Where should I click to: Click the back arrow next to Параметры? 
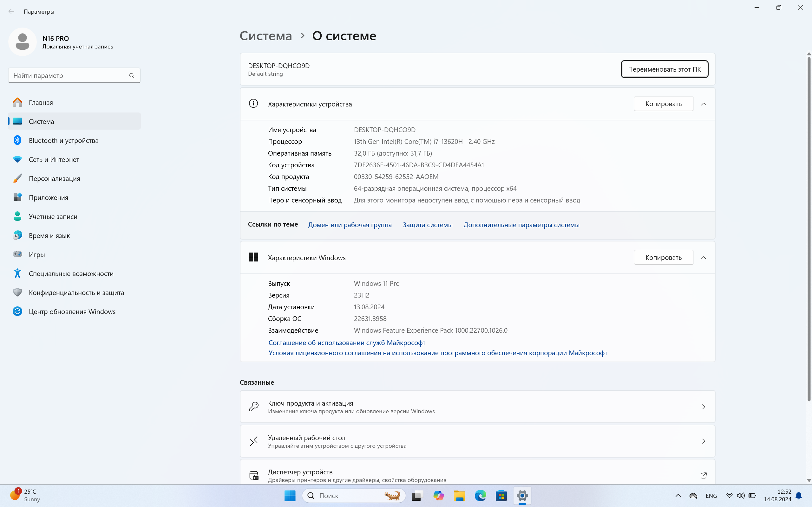click(x=11, y=12)
